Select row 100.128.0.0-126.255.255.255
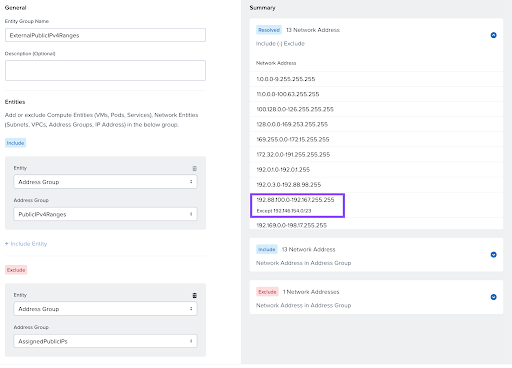The image size is (512, 368). pyautogui.click(x=376, y=109)
